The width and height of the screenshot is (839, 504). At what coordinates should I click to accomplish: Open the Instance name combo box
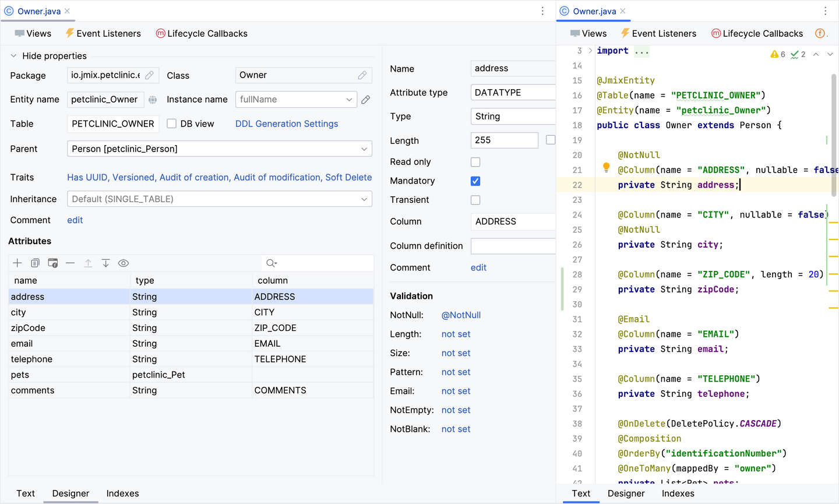[x=296, y=100]
